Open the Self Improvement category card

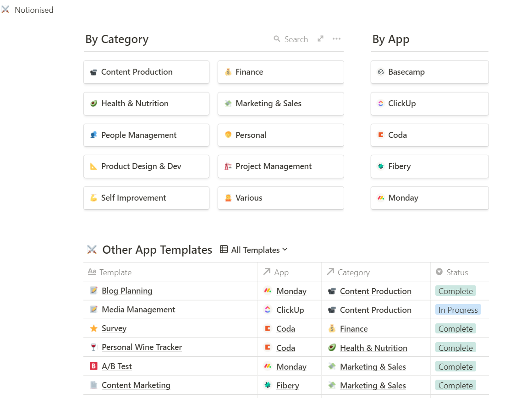point(146,198)
